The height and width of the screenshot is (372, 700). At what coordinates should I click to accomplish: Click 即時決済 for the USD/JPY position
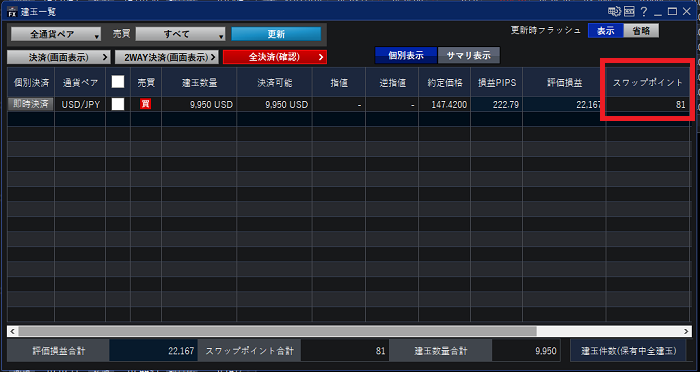(31, 104)
